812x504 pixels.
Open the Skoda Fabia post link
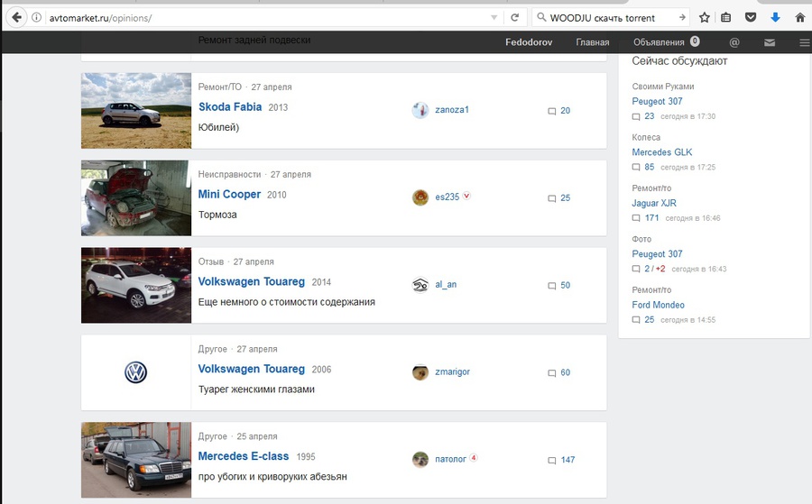pyautogui.click(x=230, y=107)
